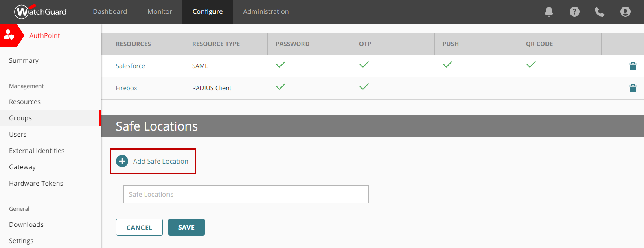Click the phone support icon
644x248 pixels.
click(600, 12)
